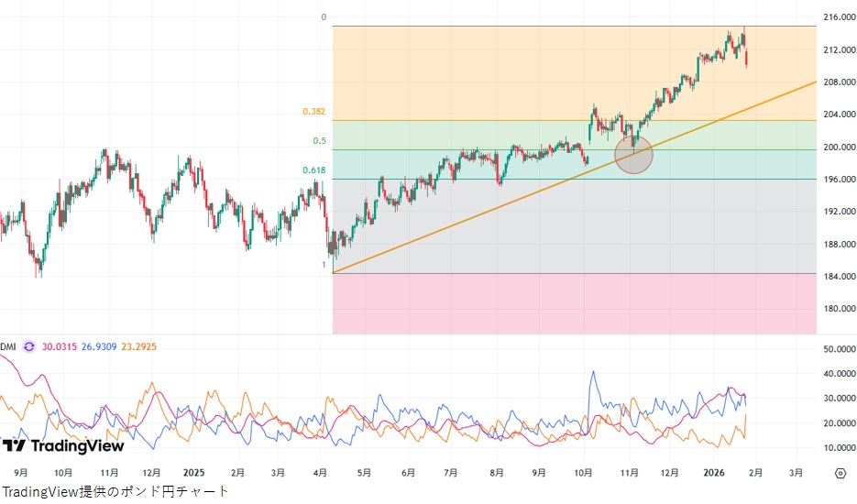The image size is (857, 504).
Task: Click the circle annotation on the trendline
Action: 633,155
